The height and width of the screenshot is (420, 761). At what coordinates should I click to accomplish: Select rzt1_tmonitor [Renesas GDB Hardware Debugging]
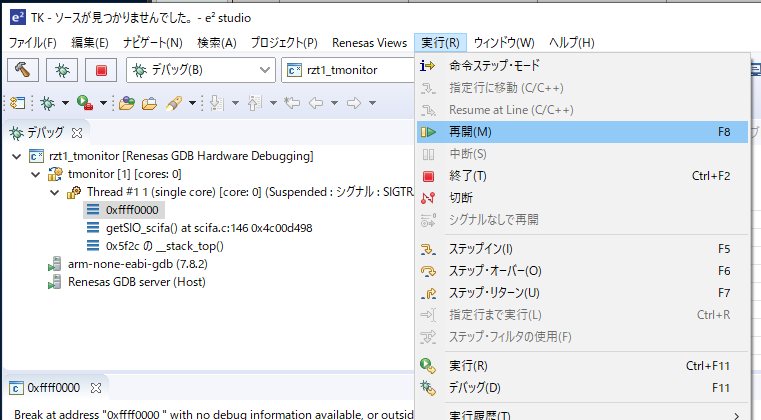pyautogui.click(x=181, y=156)
